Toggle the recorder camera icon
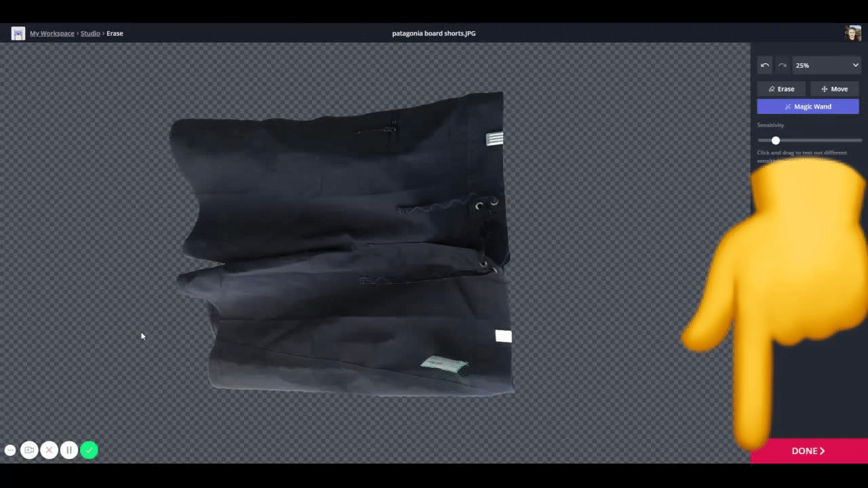 point(29,450)
